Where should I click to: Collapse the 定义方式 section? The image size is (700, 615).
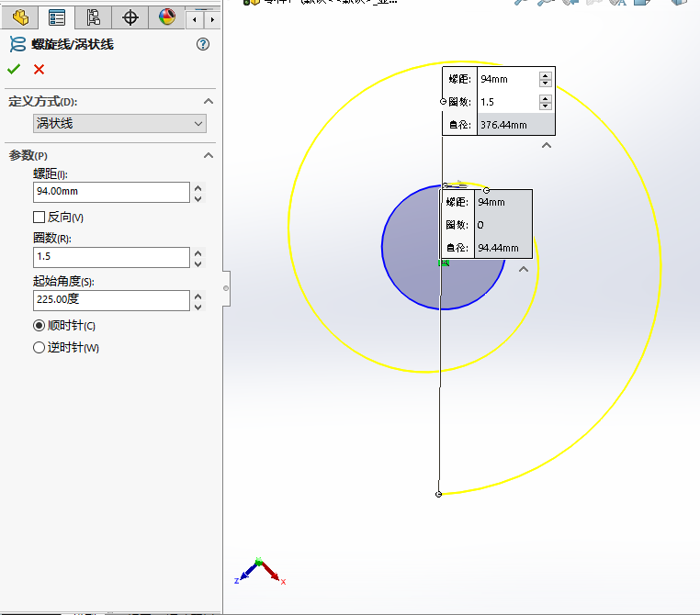click(x=208, y=102)
